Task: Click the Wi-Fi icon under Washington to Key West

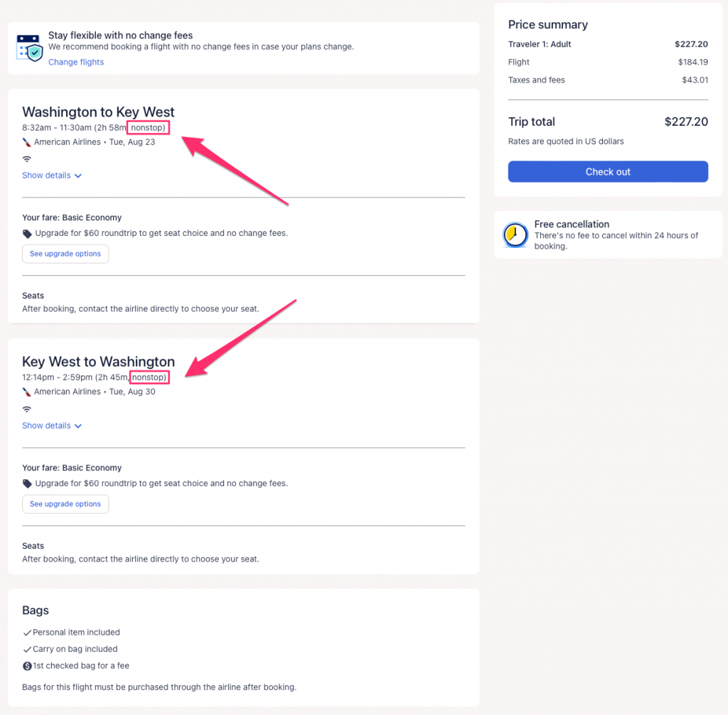Action: [x=27, y=158]
